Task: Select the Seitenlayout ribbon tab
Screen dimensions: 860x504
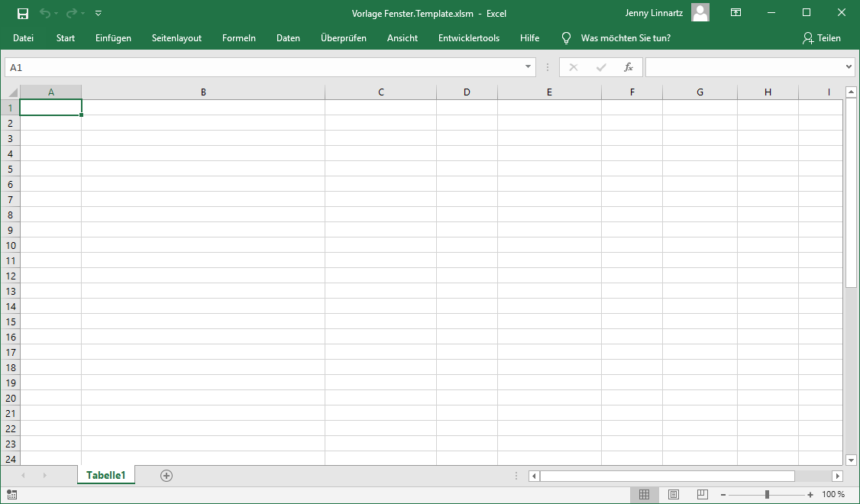Action: [176, 38]
